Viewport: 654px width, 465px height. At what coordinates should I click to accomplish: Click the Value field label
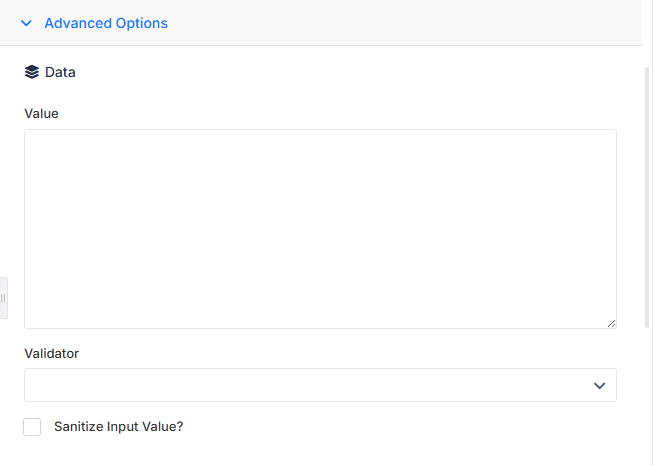pyautogui.click(x=41, y=113)
